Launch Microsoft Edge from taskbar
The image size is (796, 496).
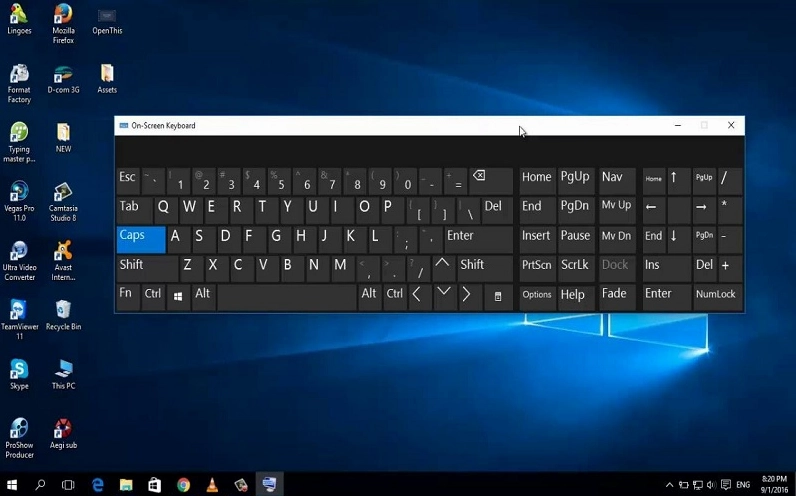click(97, 485)
